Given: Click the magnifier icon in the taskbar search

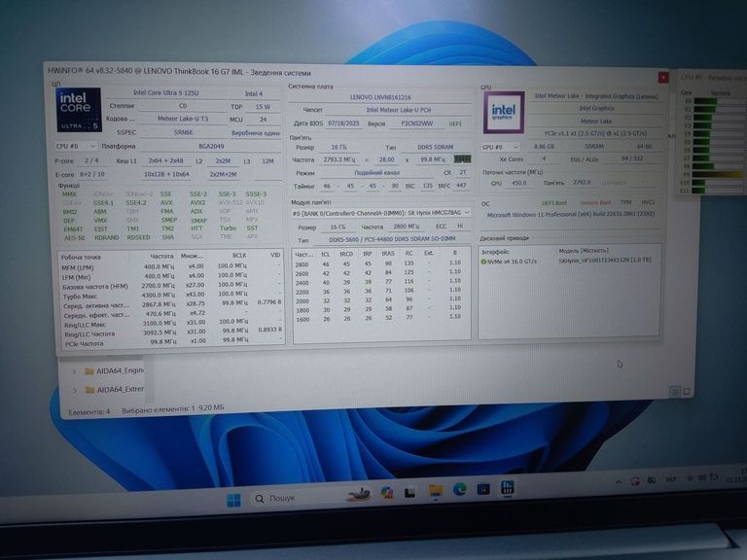Looking at the screenshot, I should pyautogui.click(x=259, y=499).
